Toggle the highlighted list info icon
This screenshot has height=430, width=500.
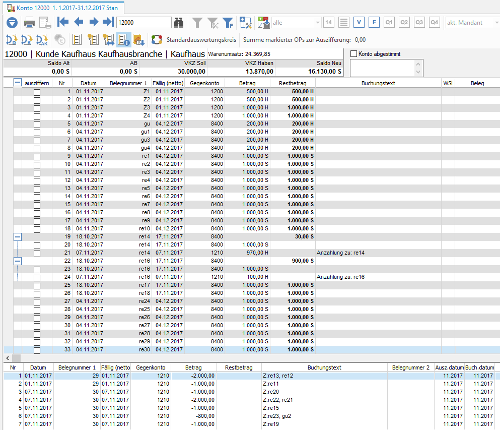124,40
